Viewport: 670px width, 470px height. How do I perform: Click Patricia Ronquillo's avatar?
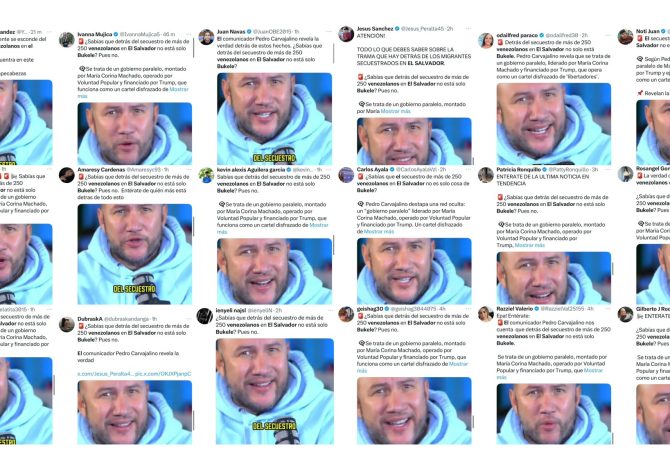[486, 175]
